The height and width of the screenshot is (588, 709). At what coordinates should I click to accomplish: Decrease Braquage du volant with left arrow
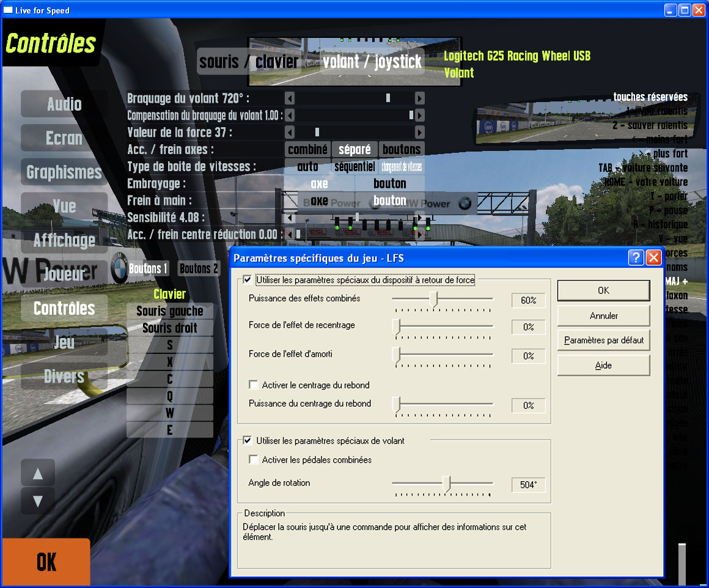[x=290, y=98]
